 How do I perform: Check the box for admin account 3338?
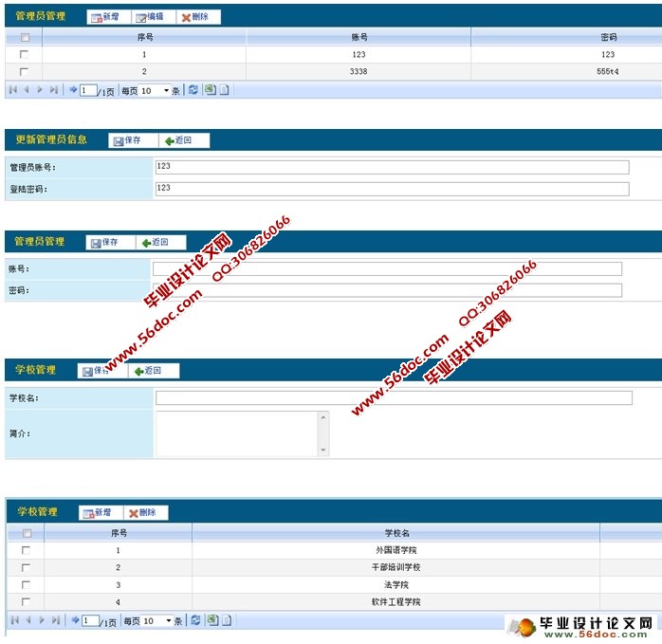(x=24, y=72)
